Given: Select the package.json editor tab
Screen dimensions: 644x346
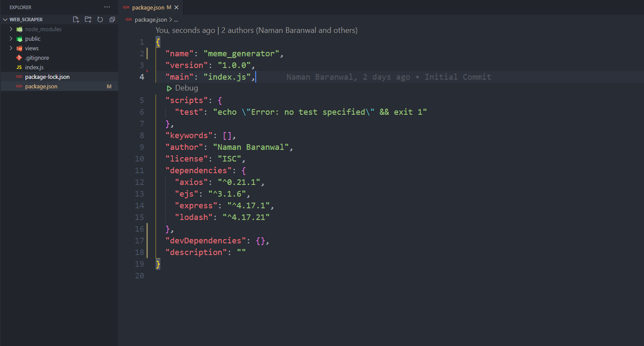Looking at the screenshot, I should 151,7.
